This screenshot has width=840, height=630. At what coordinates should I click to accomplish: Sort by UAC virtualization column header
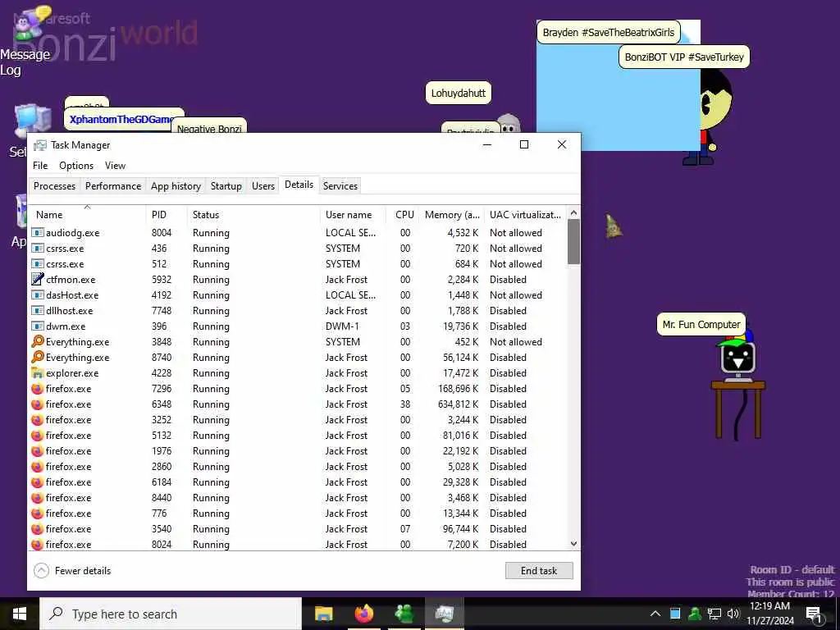[x=525, y=215]
